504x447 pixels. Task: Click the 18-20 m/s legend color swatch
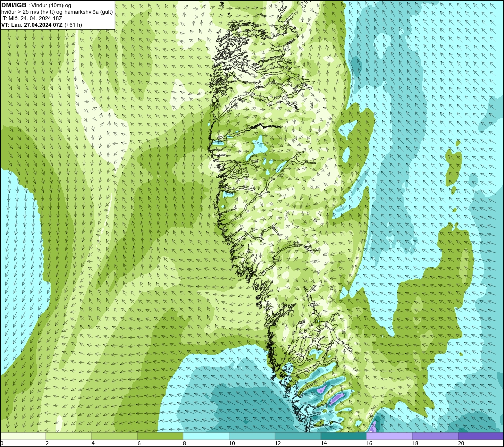coord(435,436)
